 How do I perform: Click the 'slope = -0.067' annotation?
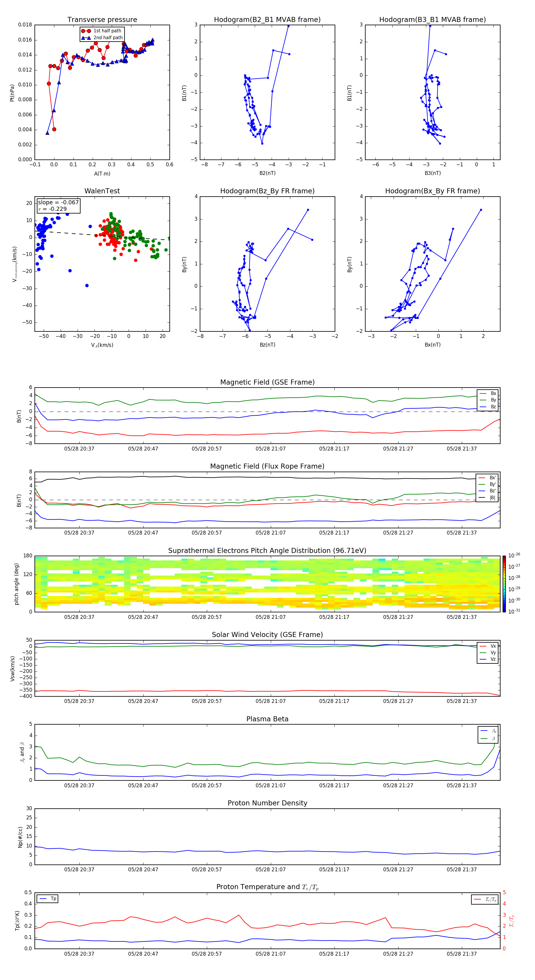[58, 203]
